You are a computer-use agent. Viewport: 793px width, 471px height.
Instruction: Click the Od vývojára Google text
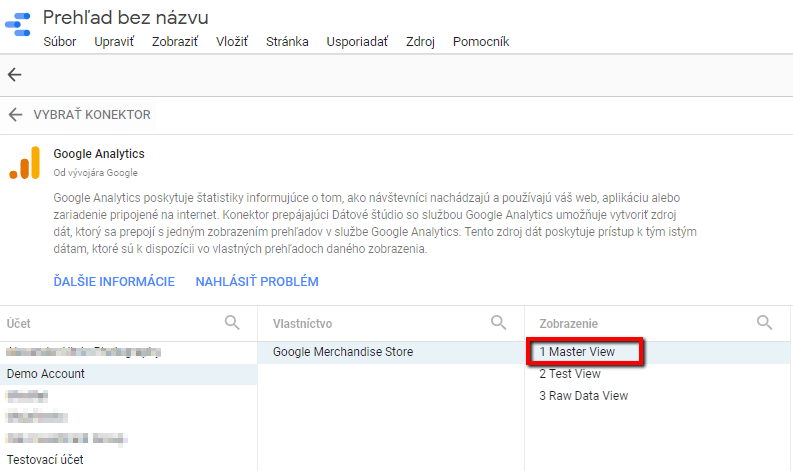tap(96, 173)
